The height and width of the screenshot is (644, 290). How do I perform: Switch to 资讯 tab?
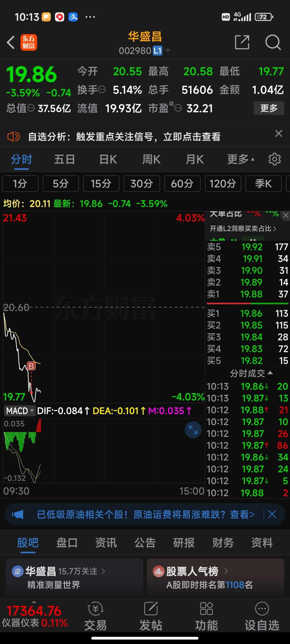106,543
